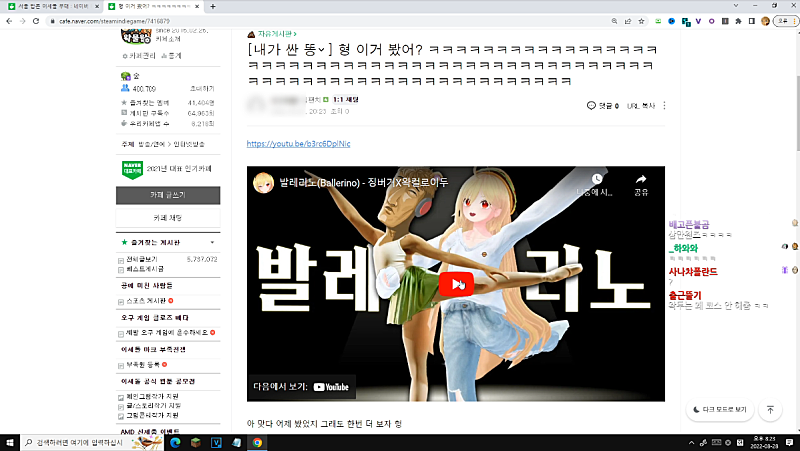The width and height of the screenshot is (800, 451).
Task: Click the Windows taskbar search box
Action: tap(80, 441)
